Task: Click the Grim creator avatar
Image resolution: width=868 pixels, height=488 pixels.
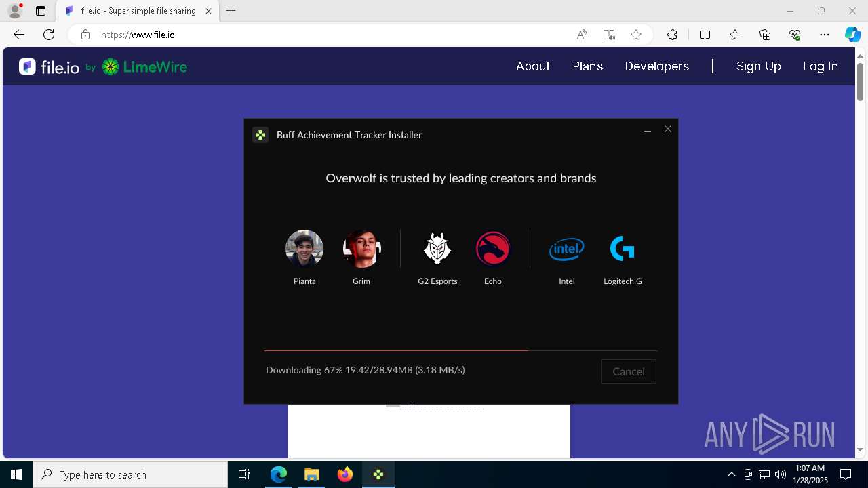Action: coord(361,249)
